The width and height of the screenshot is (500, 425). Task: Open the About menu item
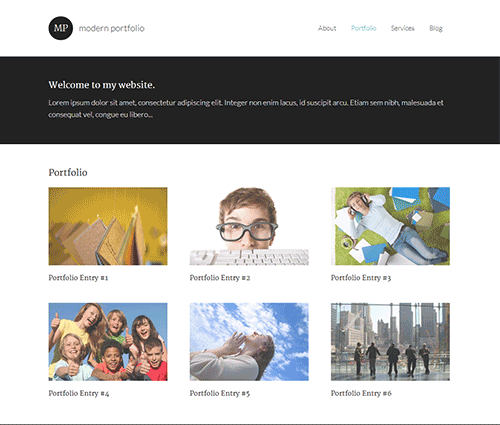(x=327, y=28)
